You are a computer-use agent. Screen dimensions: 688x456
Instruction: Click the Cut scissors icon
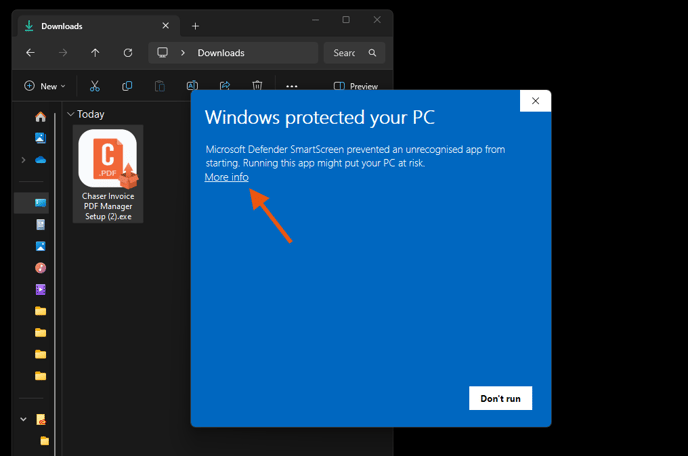click(95, 86)
